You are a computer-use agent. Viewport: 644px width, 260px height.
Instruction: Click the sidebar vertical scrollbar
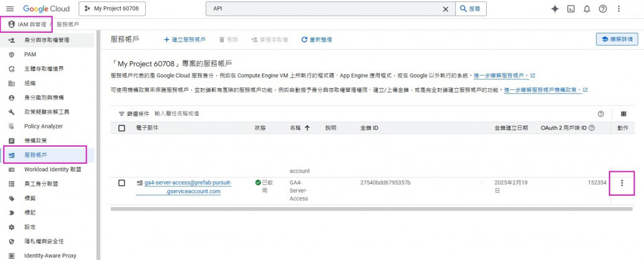click(98, 144)
